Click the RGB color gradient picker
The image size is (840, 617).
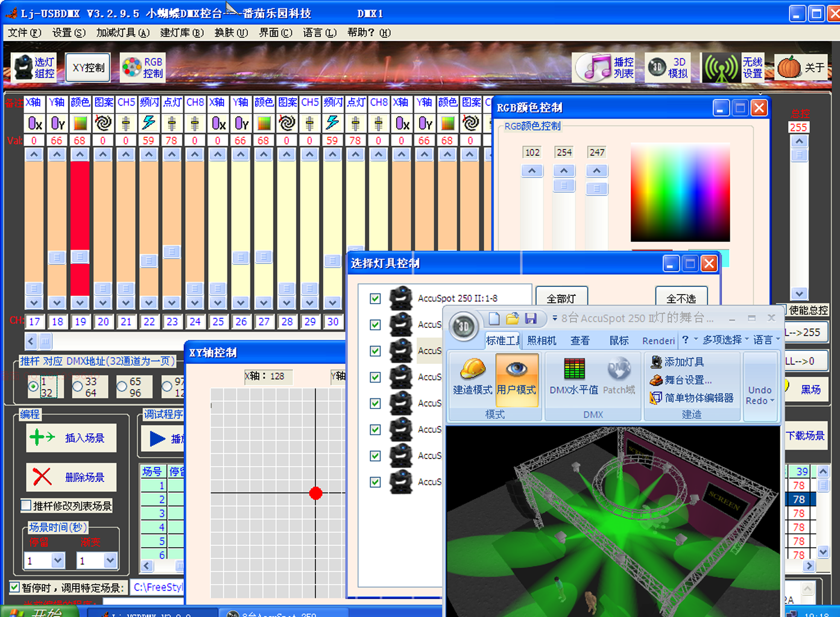(x=680, y=192)
